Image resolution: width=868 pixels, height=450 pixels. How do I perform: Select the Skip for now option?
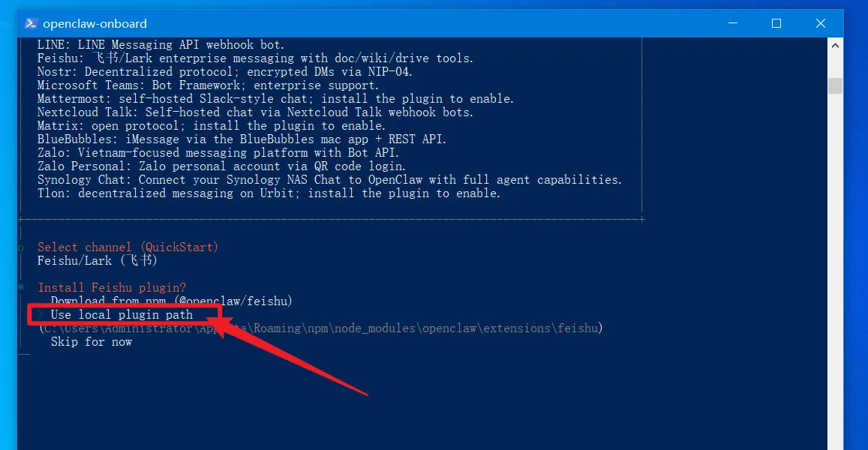click(92, 342)
